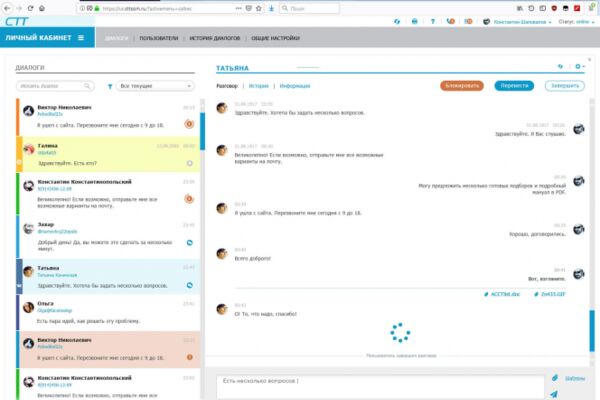Click the blue Перевести button
The width and height of the screenshot is (600, 400).
[x=514, y=86]
